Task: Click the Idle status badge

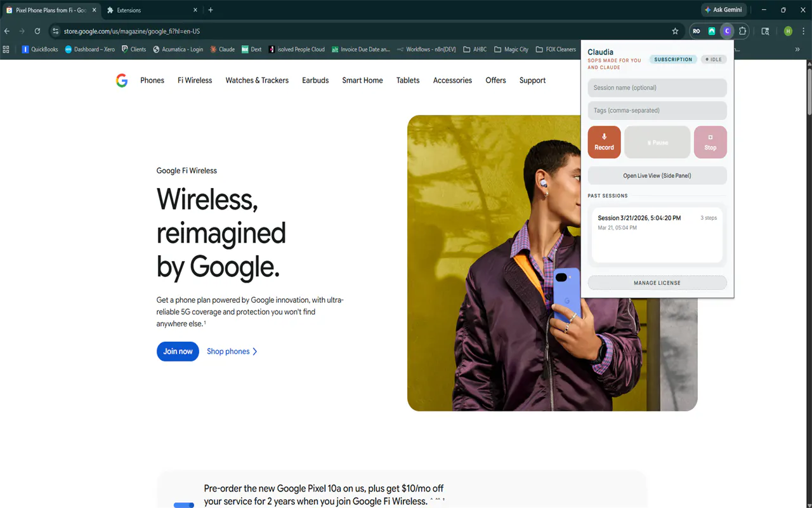Action: click(714, 60)
